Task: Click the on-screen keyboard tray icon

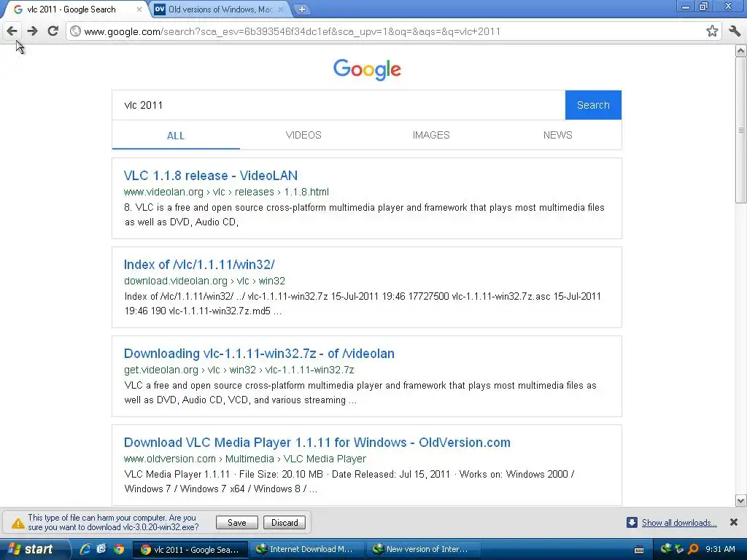Action: pyautogui.click(x=639, y=550)
